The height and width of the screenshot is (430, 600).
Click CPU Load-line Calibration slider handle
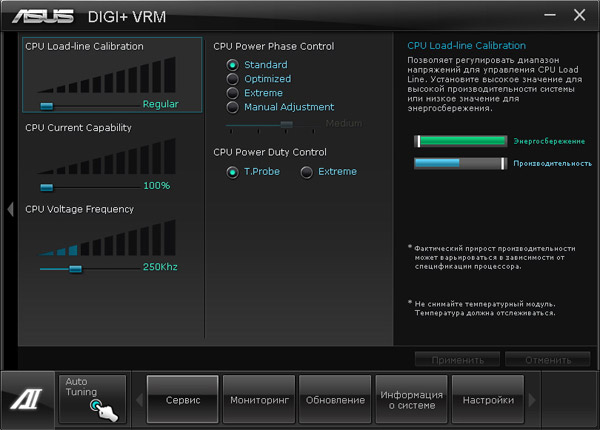(x=47, y=106)
